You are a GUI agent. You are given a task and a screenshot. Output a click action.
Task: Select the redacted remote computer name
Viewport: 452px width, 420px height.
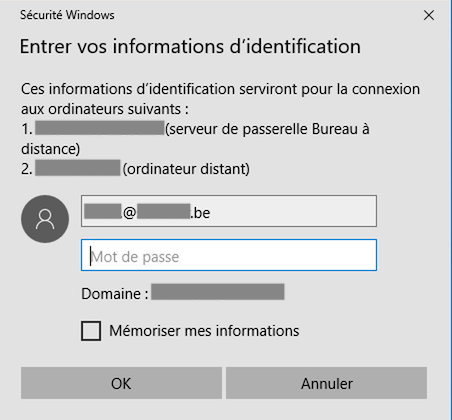78,168
